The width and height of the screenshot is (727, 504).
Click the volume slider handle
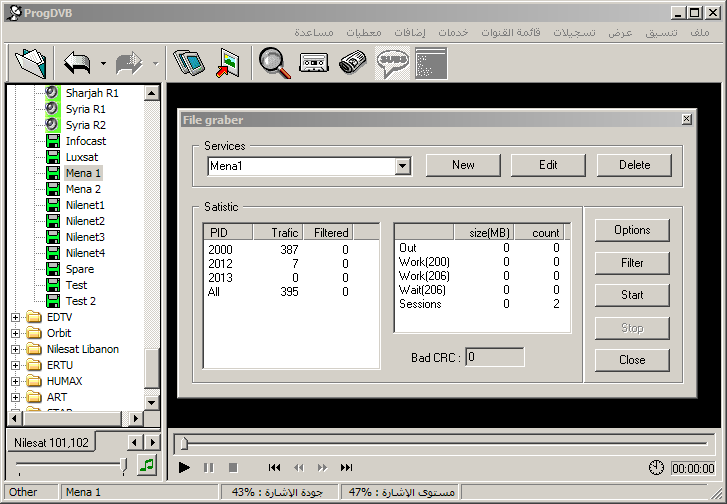123,465
